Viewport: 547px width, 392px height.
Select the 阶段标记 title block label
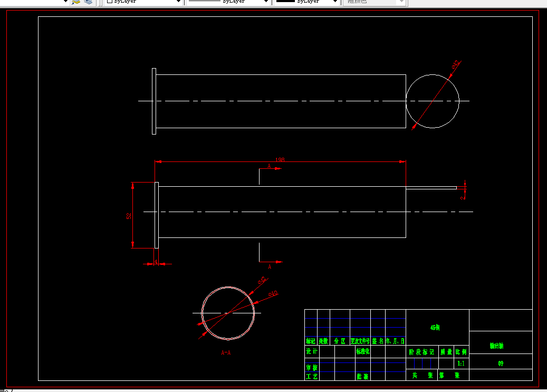422,352
